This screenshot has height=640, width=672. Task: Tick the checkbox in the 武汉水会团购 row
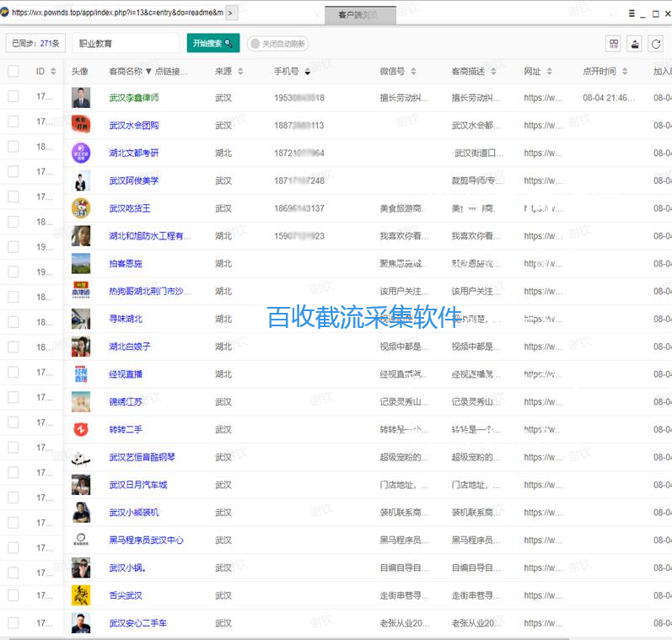[x=13, y=121]
